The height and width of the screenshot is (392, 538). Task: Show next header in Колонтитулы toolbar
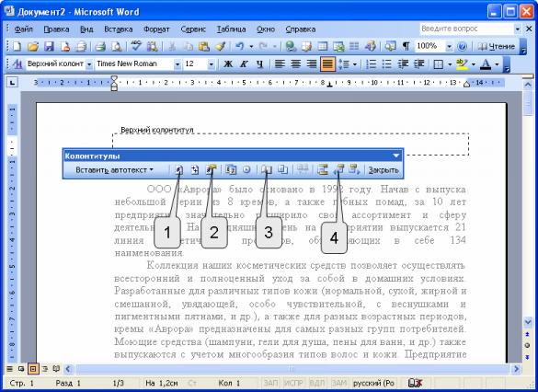354,170
